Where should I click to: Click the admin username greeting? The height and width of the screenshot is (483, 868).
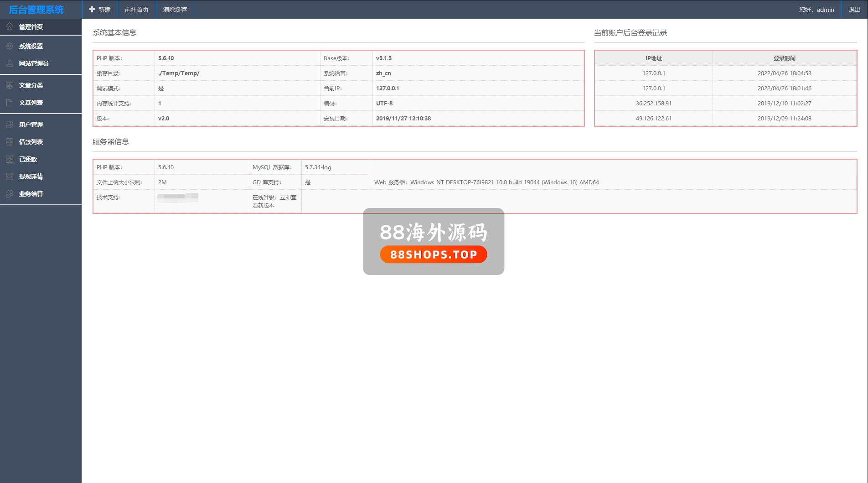point(816,10)
